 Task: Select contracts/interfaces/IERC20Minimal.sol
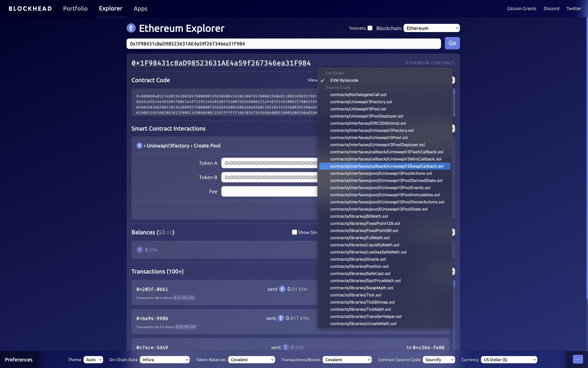coord(385,123)
